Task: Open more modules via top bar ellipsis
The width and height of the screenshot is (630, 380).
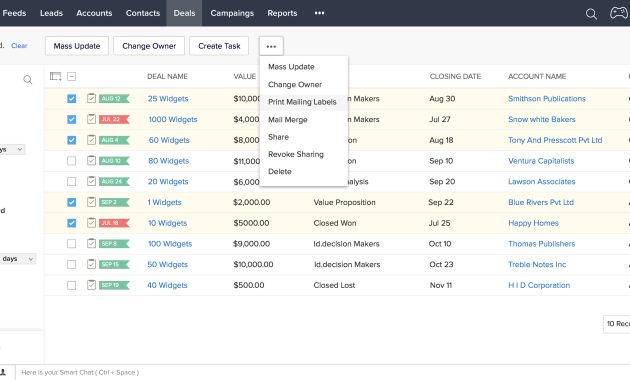Action: tap(319, 13)
